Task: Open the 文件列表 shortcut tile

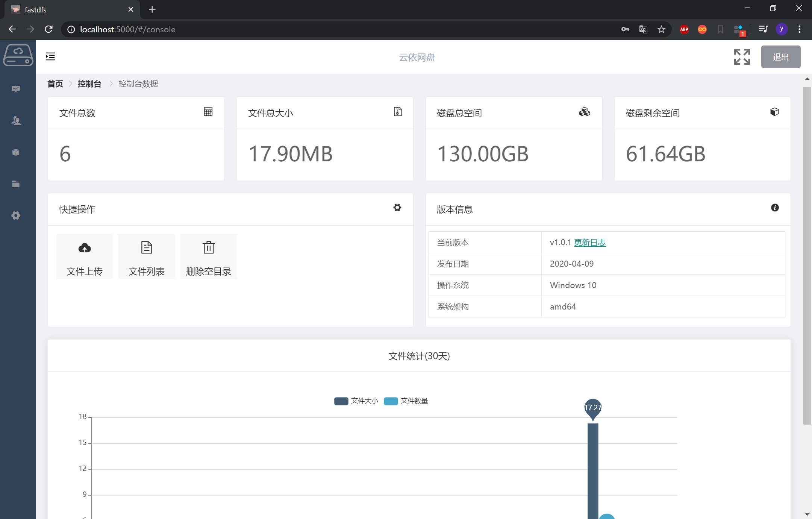Action: [x=147, y=257]
